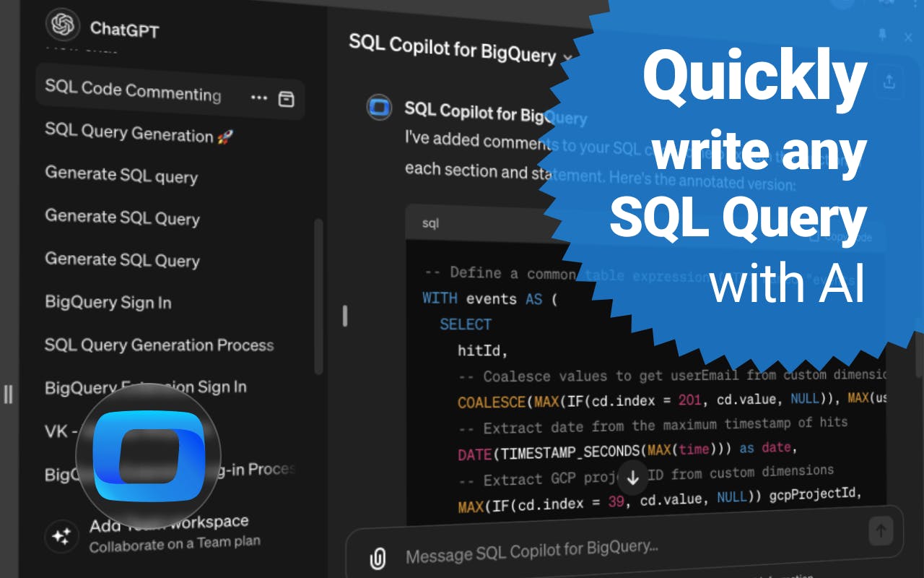Click the ChatGPT logo in the sidebar
The width and height of the screenshot is (924, 578).
click(x=62, y=25)
